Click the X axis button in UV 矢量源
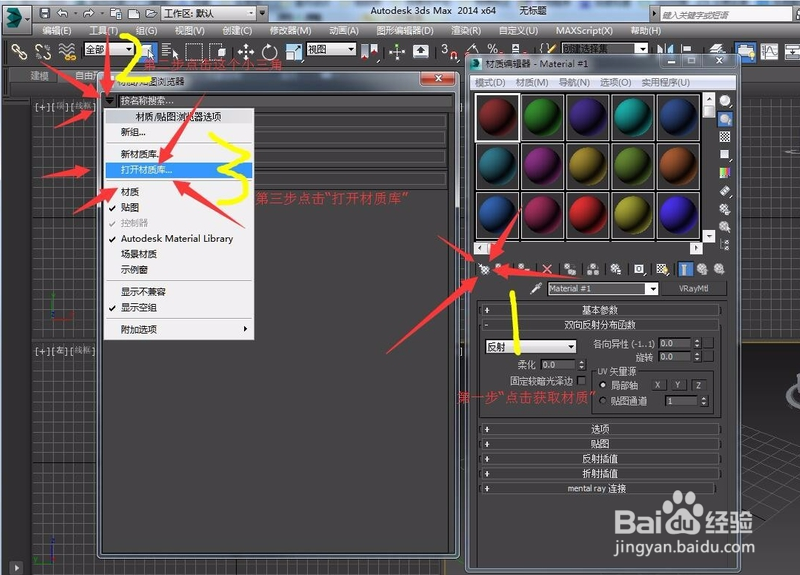This screenshot has height=575, width=800. click(658, 385)
